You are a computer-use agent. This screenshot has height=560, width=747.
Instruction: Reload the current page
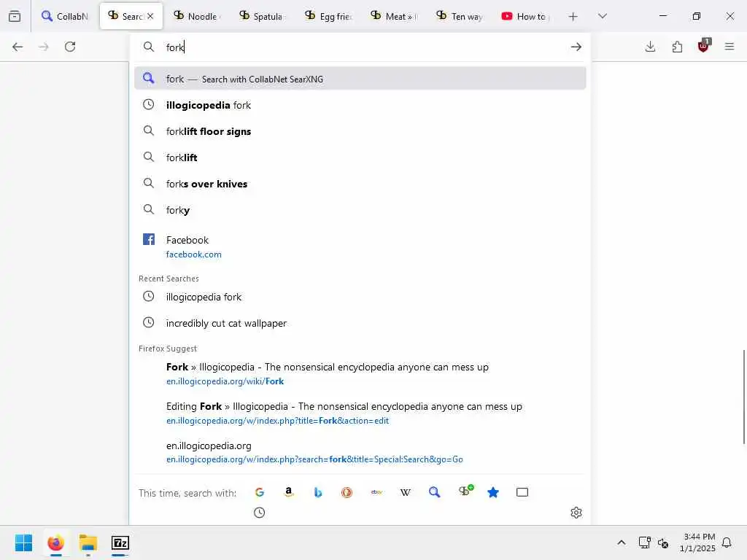(70, 47)
